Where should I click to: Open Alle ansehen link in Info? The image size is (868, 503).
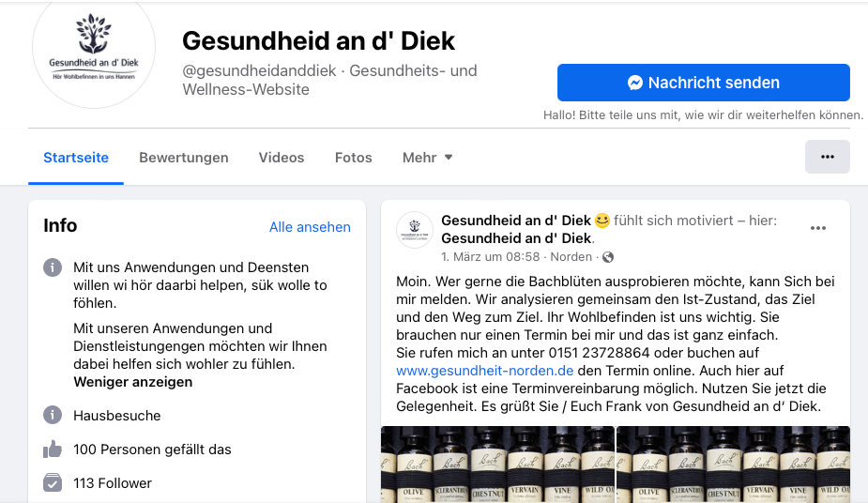pyautogui.click(x=310, y=227)
